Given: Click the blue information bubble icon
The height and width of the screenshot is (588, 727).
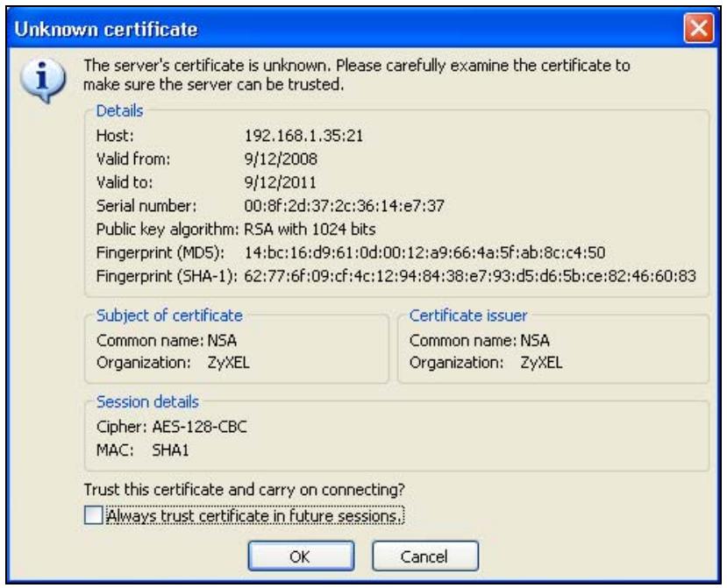Looking at the screenshot, I should click(43, 80).
